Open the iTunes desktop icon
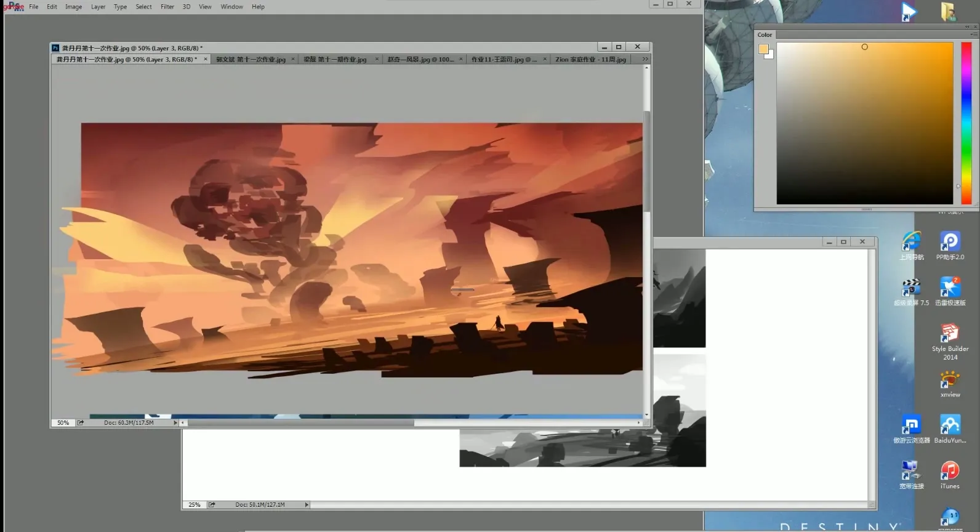980x532 pixels. (950, 475)
